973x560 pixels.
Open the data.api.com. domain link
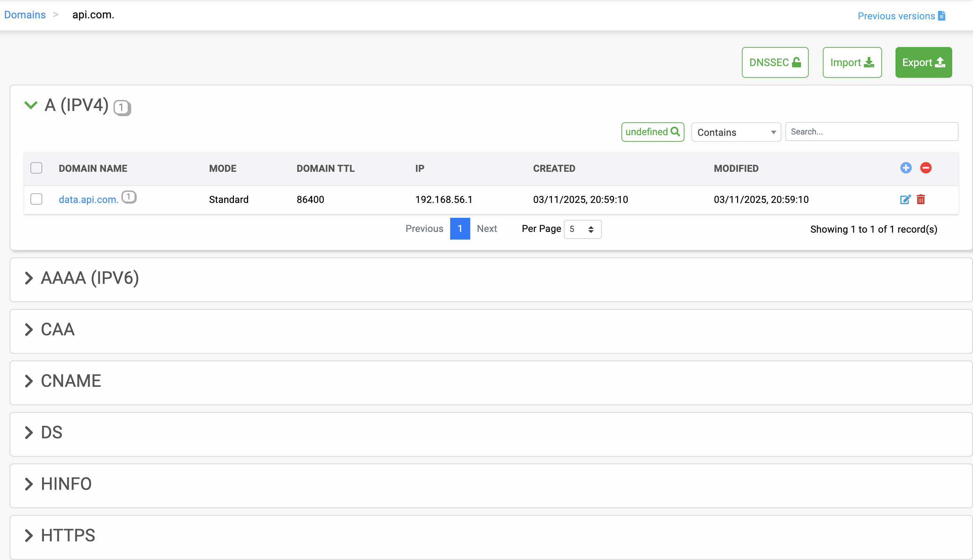[x=88, y=199]
